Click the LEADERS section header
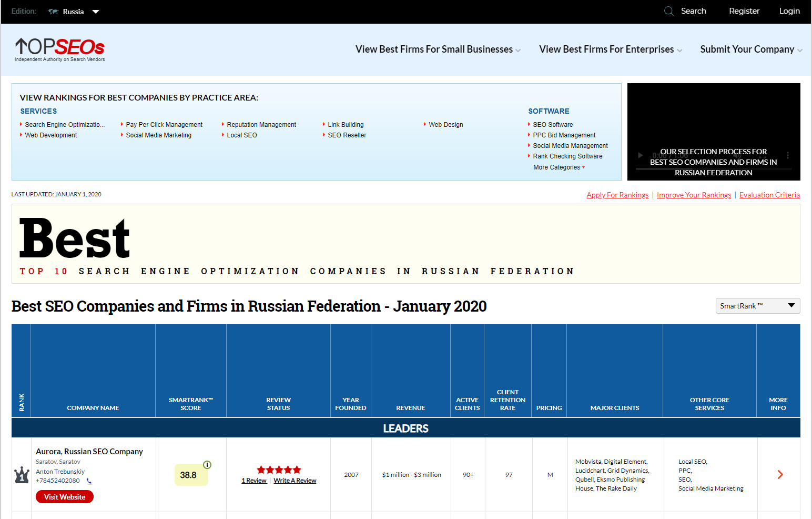This screenshot has height=519, width=812. [x=405, y=428]
